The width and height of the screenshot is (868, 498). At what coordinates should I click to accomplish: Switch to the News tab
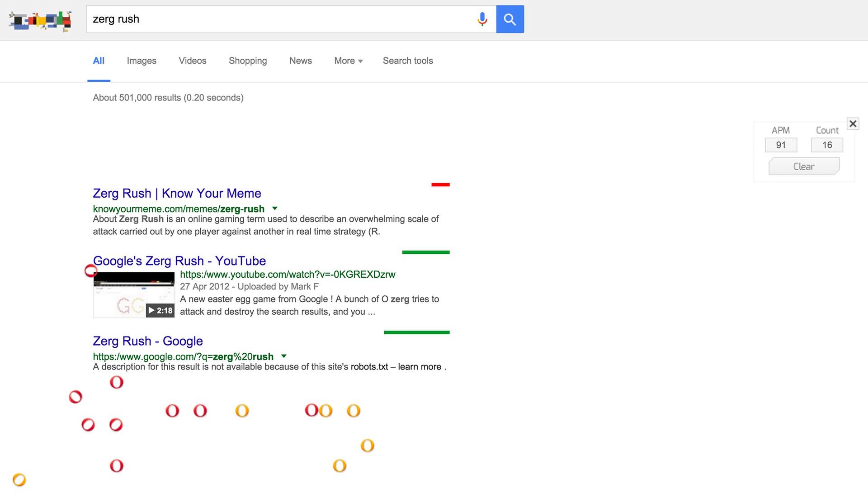pos(301,61)
